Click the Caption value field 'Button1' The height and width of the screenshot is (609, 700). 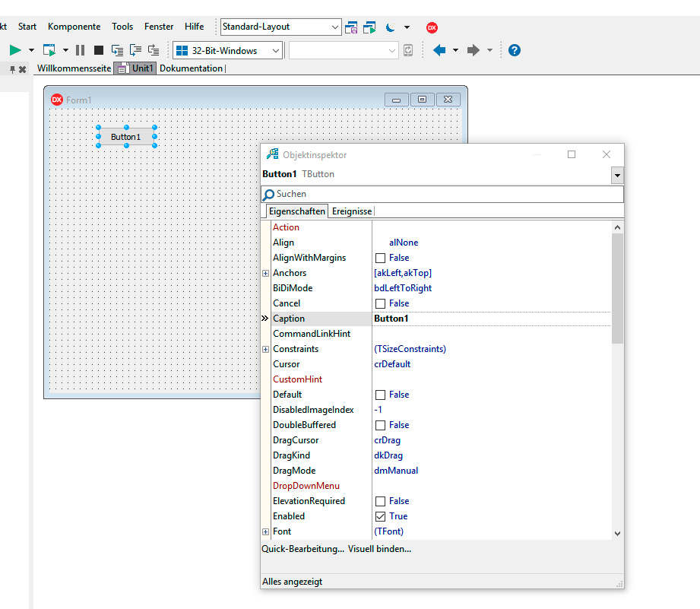click(492, 319)
